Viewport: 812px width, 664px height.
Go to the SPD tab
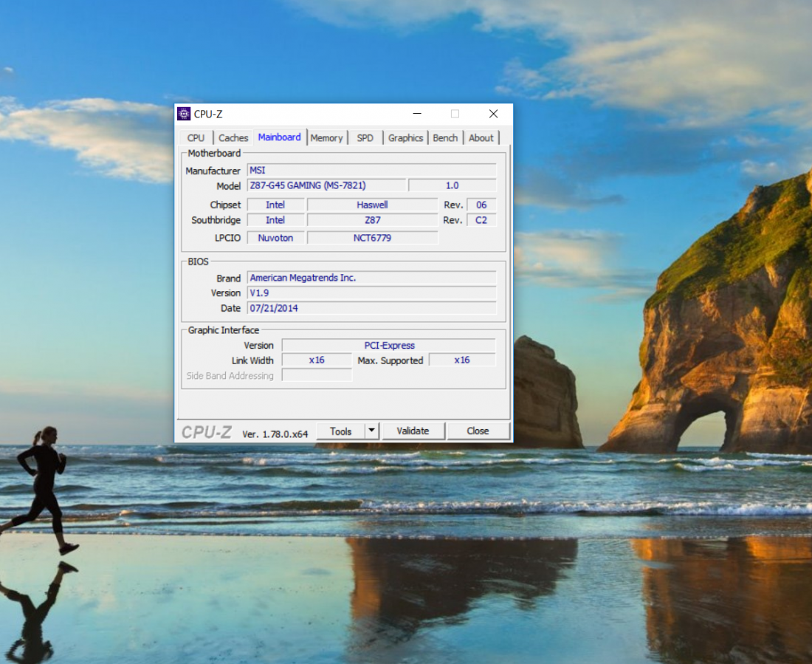point(365,138)
